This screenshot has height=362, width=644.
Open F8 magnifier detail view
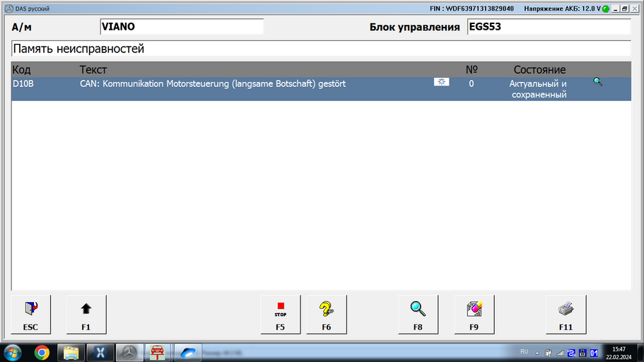click(418, 315)
